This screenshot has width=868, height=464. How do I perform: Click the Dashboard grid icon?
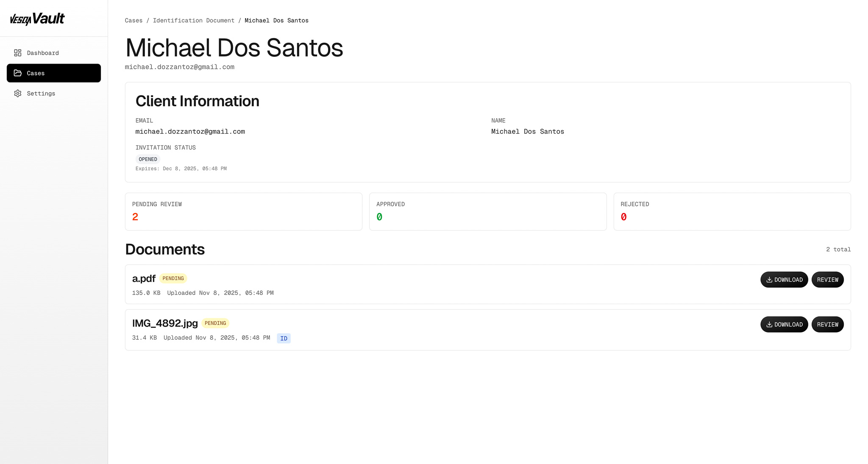[x=17, y=53]
